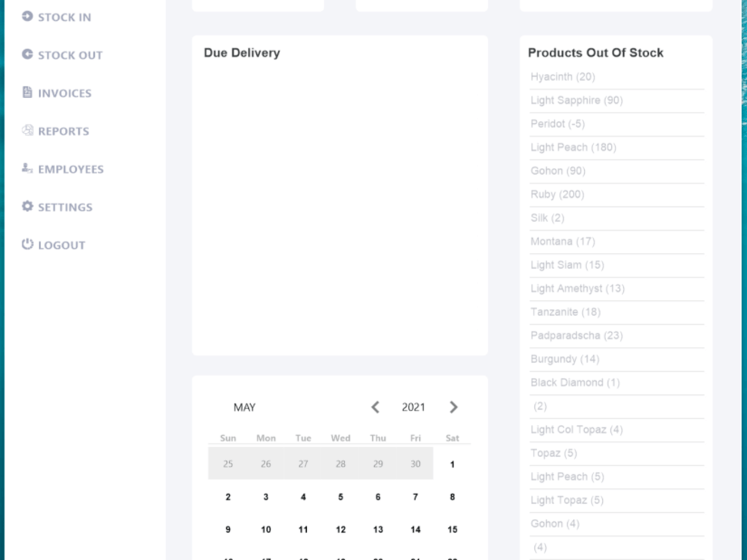The height and width of the screenshot is (560, 747).
Task: Go to INVOICES label in sidebar
Action: [x=64, y=93]
